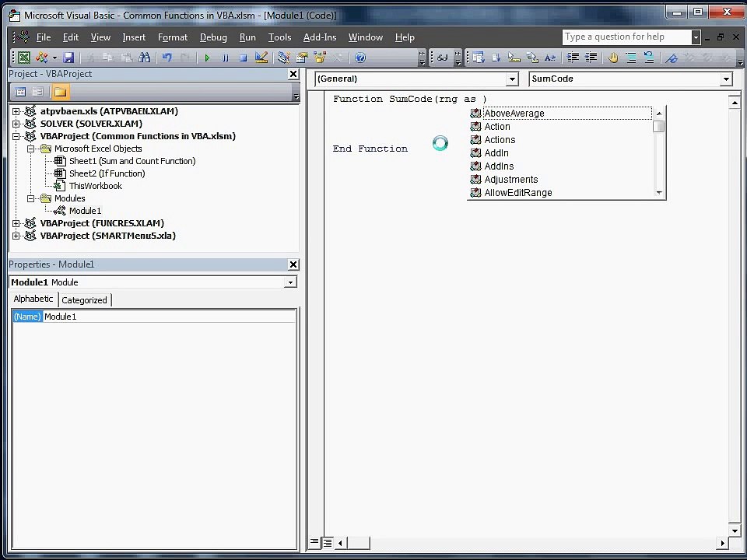747x560 pixels.
Task: Select Sheet2 (If Function) in tree
Action: [107, 173]
